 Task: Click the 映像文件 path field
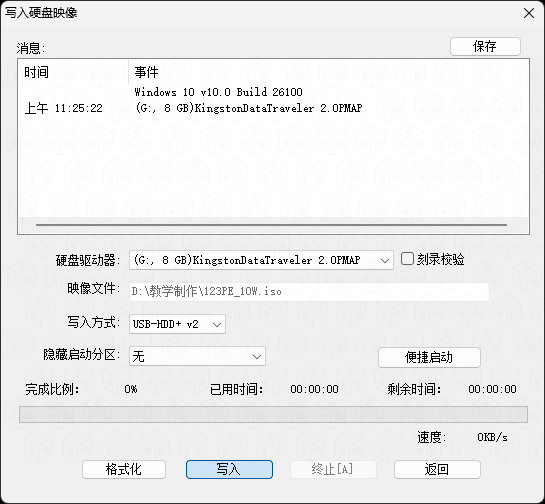click(x=309, y=292)
